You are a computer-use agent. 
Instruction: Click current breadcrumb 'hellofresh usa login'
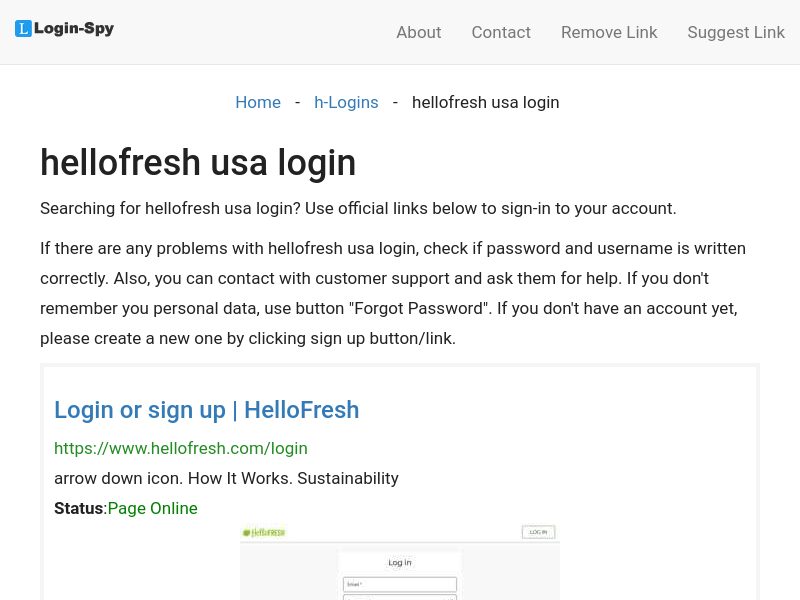click(x=486, y=103)
